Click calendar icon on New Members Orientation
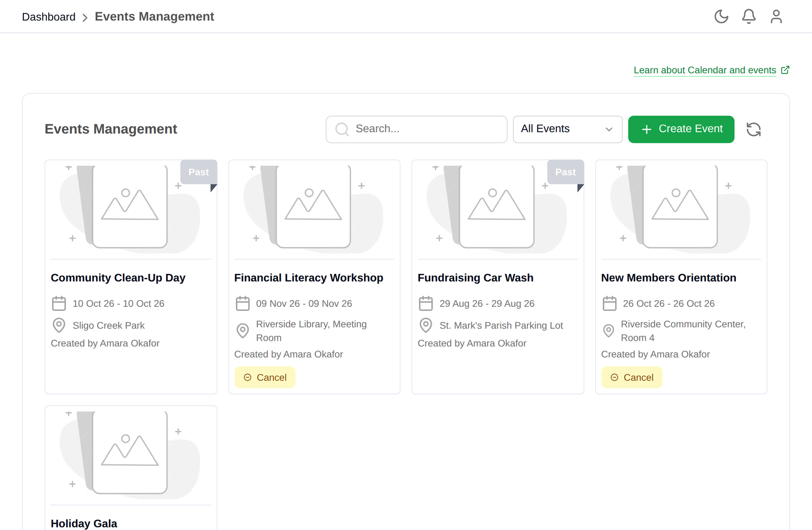Screen dimensions: 812x530 pyautogui.click(x=610, y=303)
